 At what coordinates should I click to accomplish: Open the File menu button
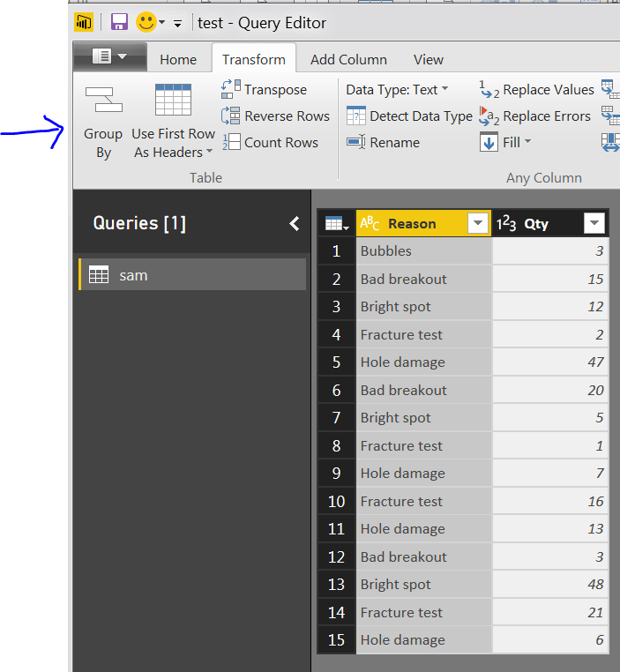pyautogui.click(x=109, y=56)
